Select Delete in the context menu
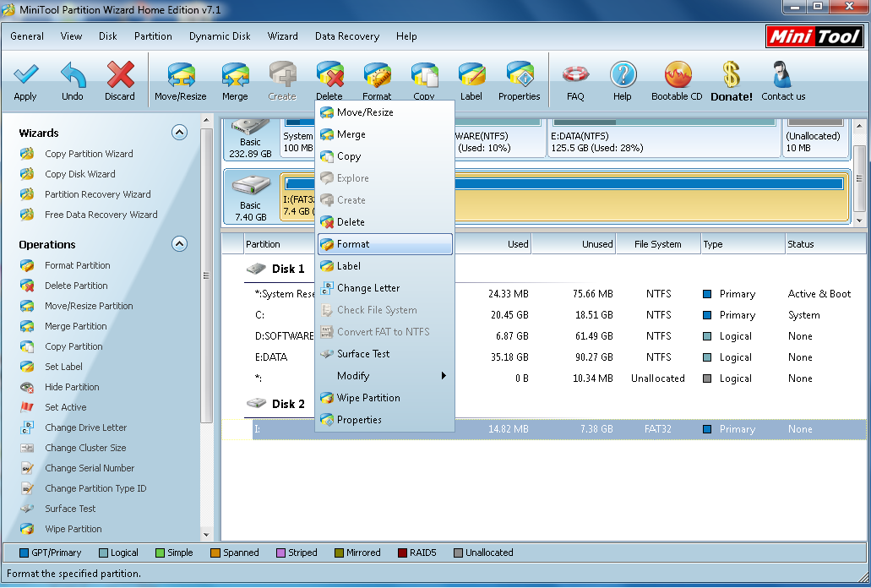Viewport: 871px width, 588px height. coord(385,222)
